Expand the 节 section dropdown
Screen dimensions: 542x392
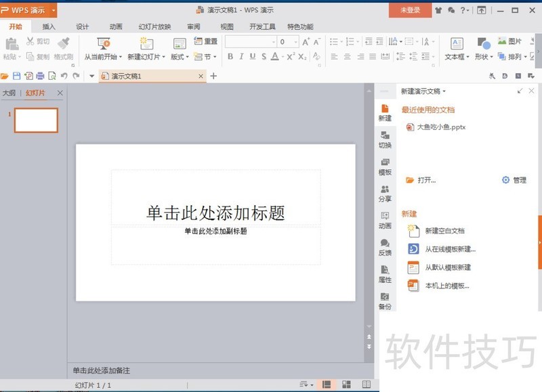[215, 57]
